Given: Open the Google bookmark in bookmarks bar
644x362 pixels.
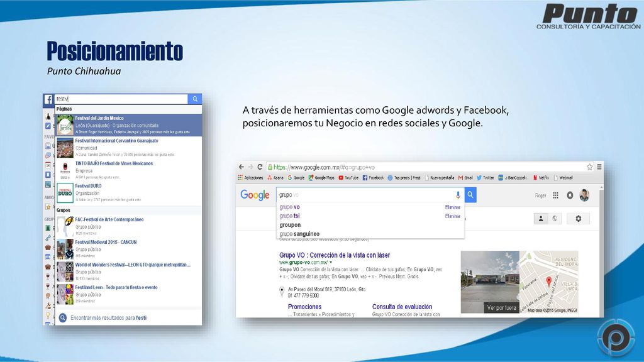Looking at the screenshot, I should pos(296,178).
